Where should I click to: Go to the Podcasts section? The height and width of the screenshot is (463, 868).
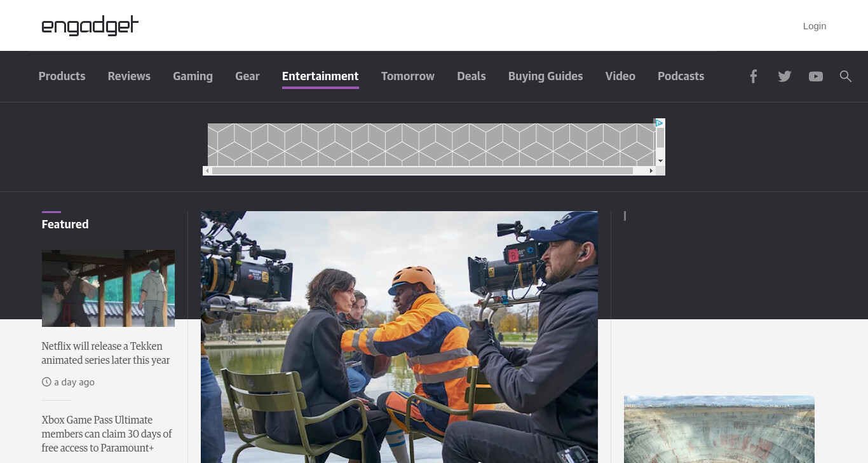coord(681,76)
